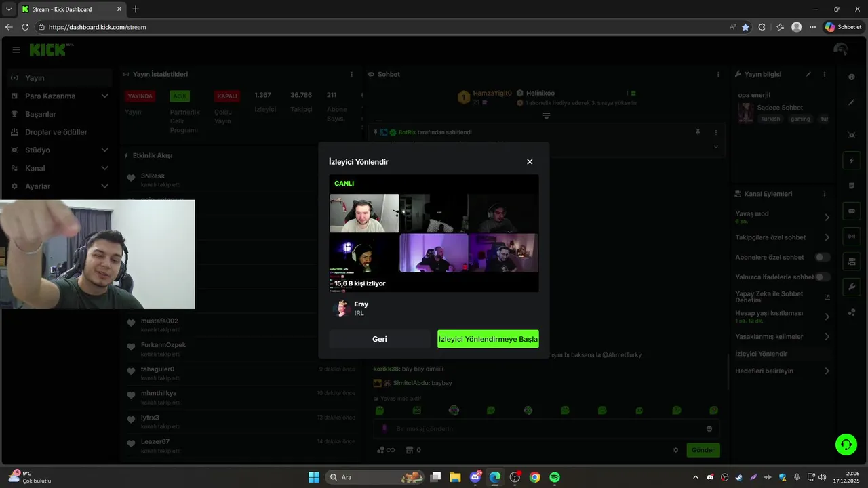Click the Windows Start button
Viewport: 868px width, 488px height.
314,477
